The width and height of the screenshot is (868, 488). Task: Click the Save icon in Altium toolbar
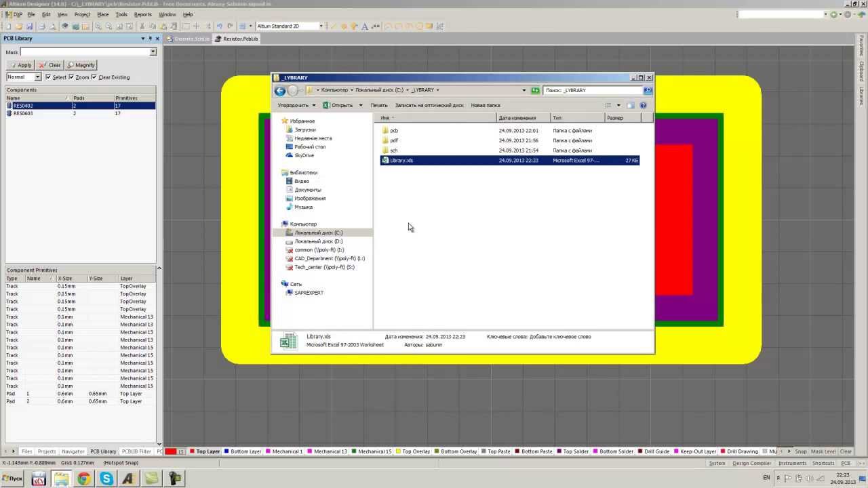(x=30, y=26)
